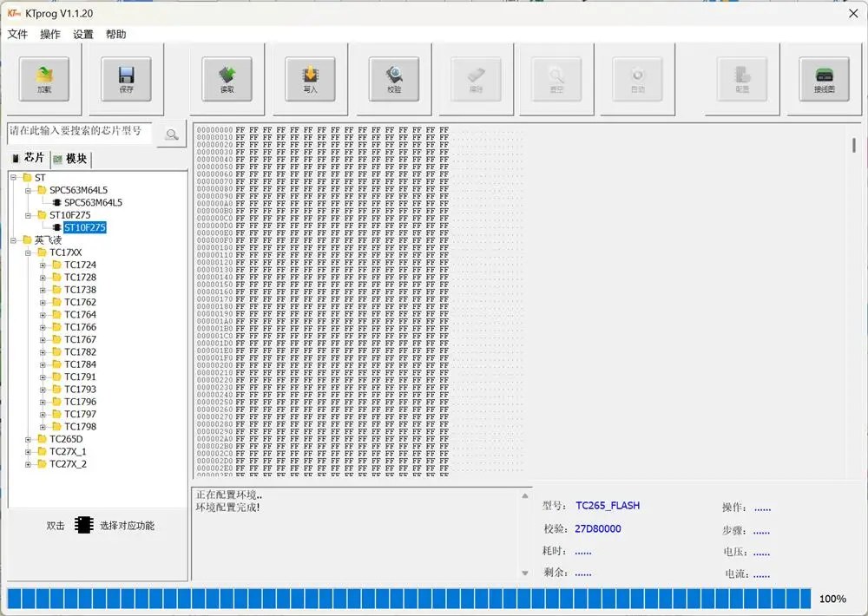Viewport: 868px width, 616px height.
Task: Click the chip model search input field
Action: click(79, 133)
